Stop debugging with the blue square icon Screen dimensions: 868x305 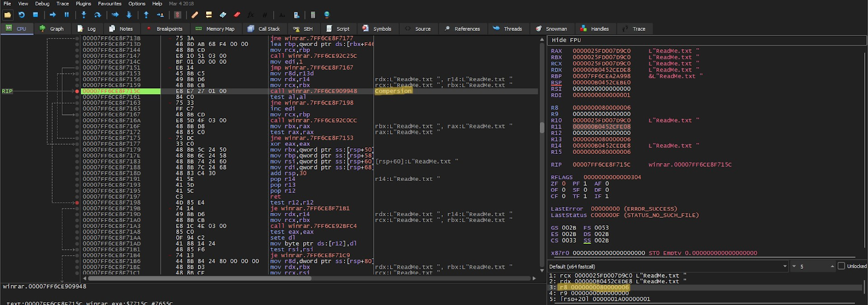(35, 15)
